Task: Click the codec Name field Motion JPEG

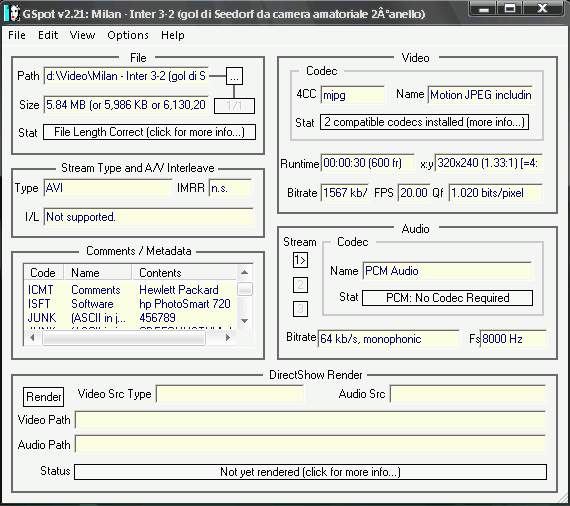Action: click(x=480, y=95)
